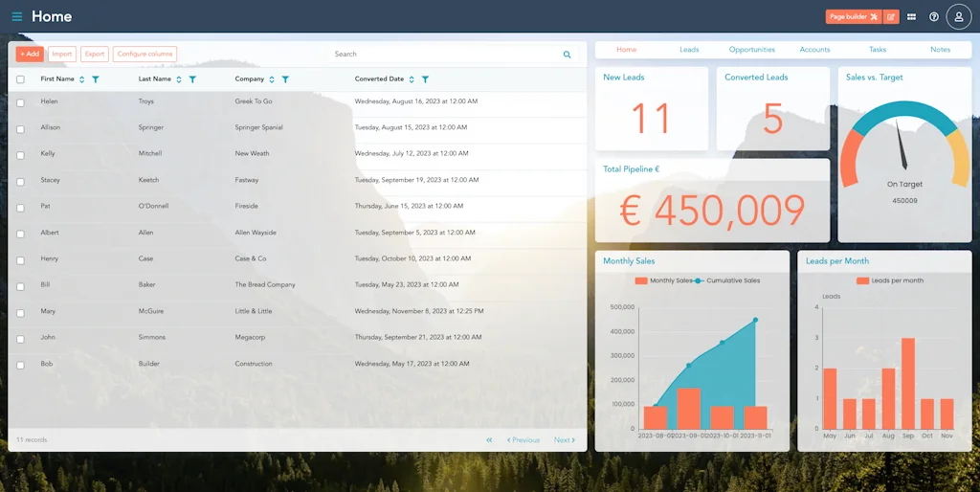Click the Greek To Go company cell
Screen dimensions: 980x492
click(x=254, y=101)
